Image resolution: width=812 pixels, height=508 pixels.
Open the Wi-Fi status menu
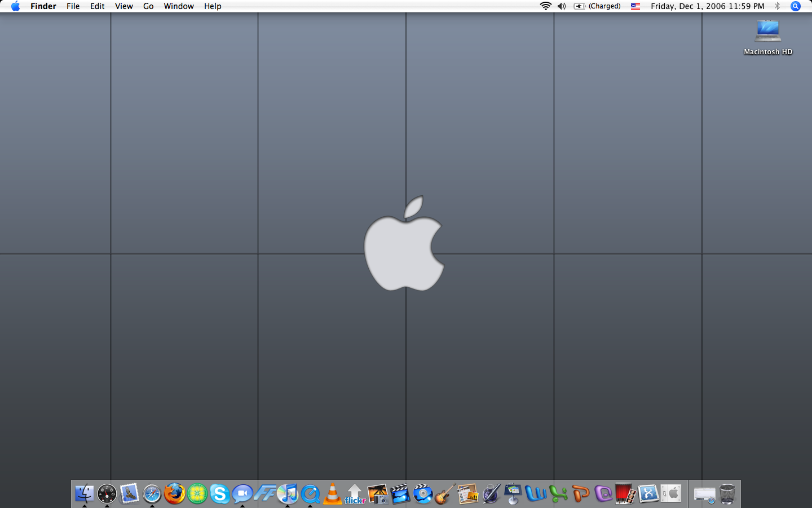coord(545,6)
